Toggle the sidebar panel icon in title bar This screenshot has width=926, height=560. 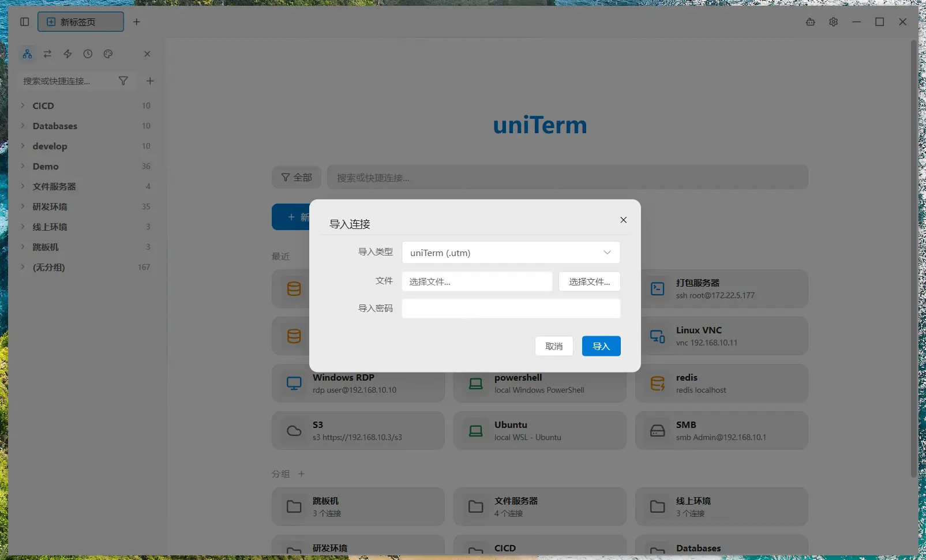pos(24,22)
